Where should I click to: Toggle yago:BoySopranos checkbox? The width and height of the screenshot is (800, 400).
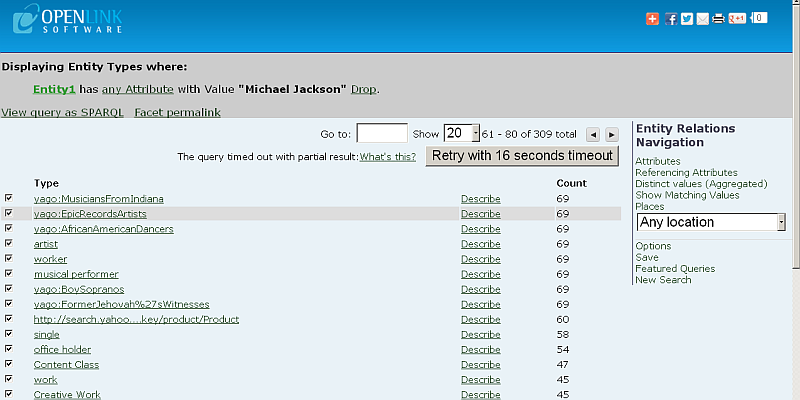tap(9, 288)
